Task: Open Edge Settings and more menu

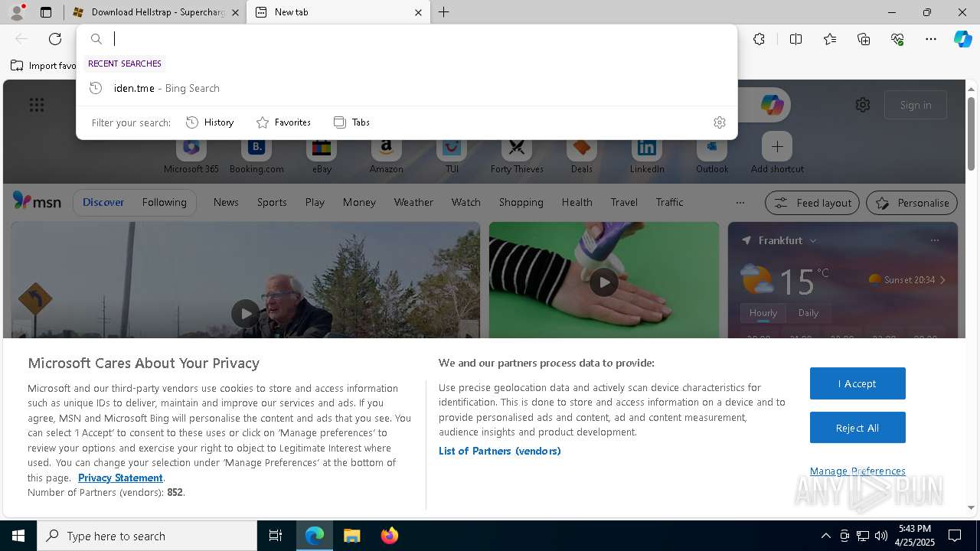Action: point(931,39)
